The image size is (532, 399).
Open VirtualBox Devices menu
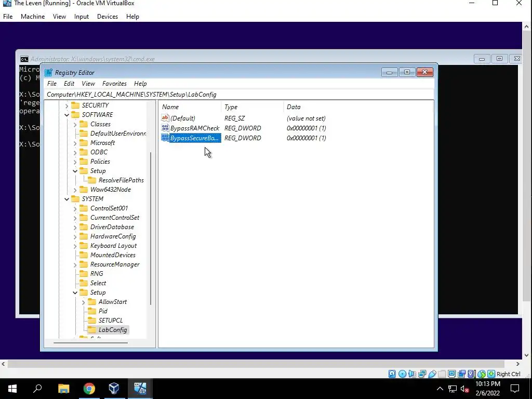(x=107, y=16)
